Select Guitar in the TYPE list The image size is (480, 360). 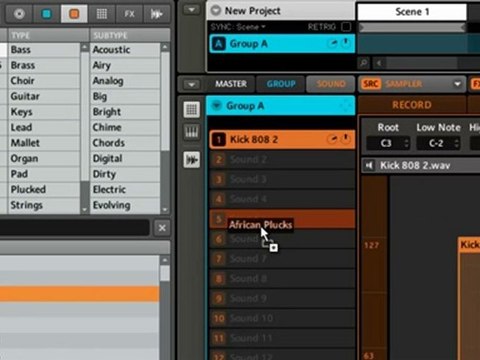(44, 96)
